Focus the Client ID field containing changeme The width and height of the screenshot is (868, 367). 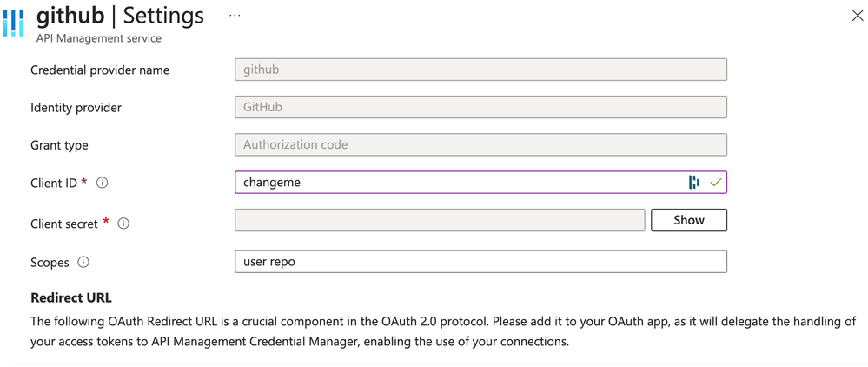click(x=480, y=182)
